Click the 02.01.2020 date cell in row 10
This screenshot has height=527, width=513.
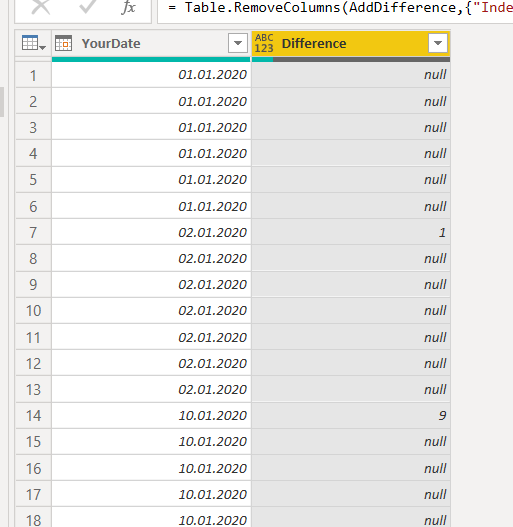click(151, 311)
